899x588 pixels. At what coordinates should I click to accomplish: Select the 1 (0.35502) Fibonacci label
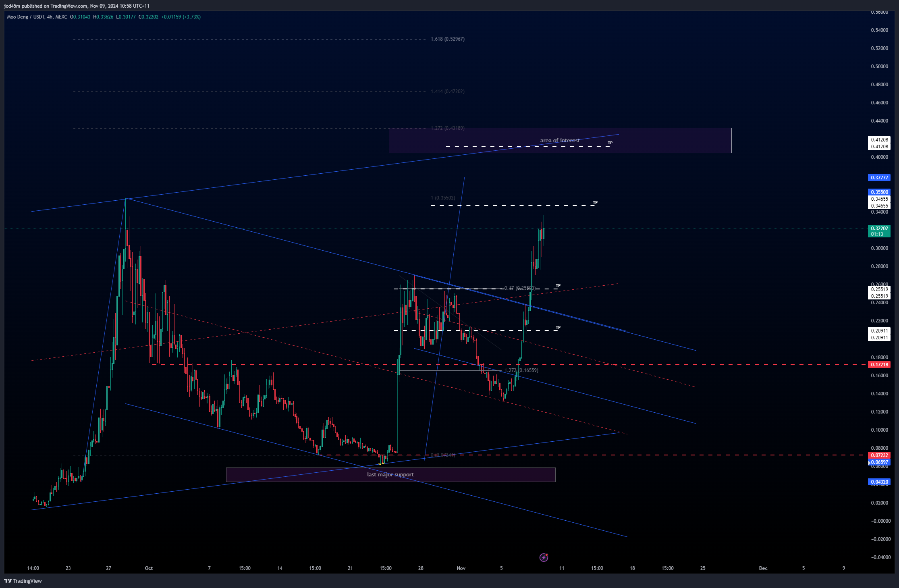click(443, 198)
